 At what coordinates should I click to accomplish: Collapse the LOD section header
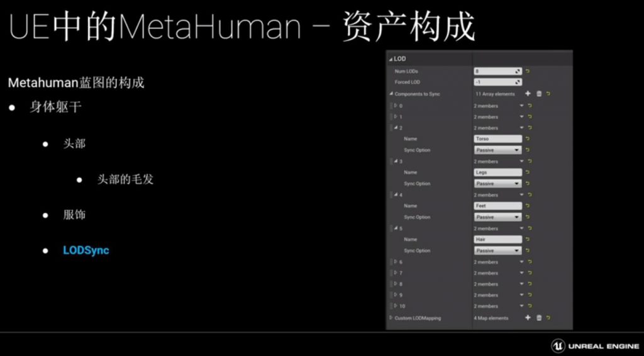coord(391,59)
